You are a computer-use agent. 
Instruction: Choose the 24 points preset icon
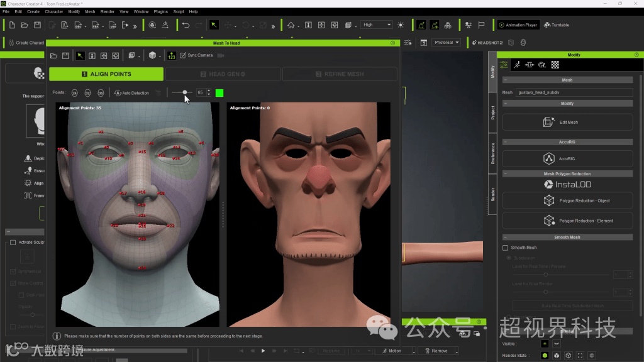74,93
